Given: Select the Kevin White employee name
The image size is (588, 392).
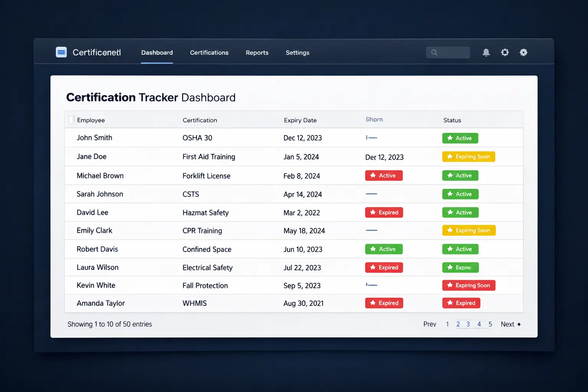Looking at the screenshot, I should 96,285.
